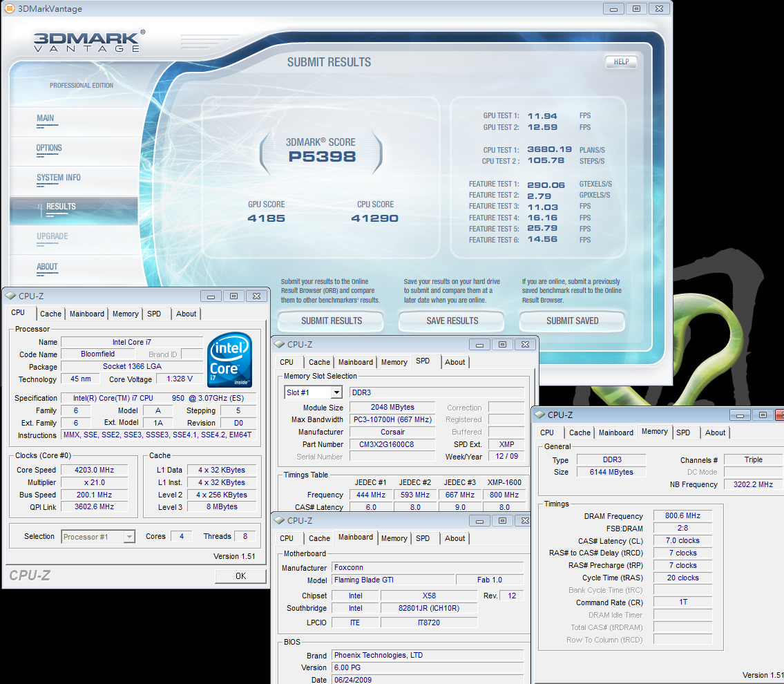Click title bar icon of CPU-Z Motherboard window
Screen dimensions: 784x684
[x=279, y=520]
